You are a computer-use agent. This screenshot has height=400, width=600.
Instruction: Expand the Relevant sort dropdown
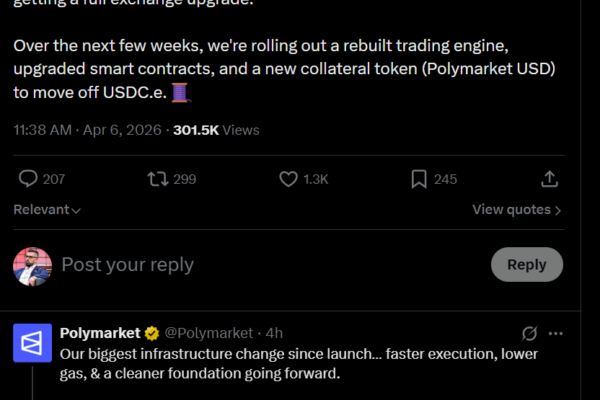click(47, 210)
